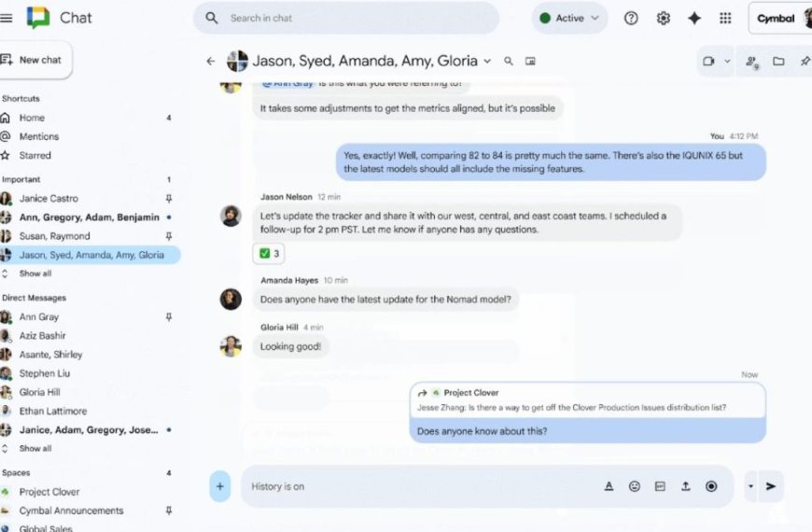Image resolution: width=812 pixels, height=532 pixels.
Task: Expand Show all under Important
Action: pyautogui.click(x=35, y=273)
